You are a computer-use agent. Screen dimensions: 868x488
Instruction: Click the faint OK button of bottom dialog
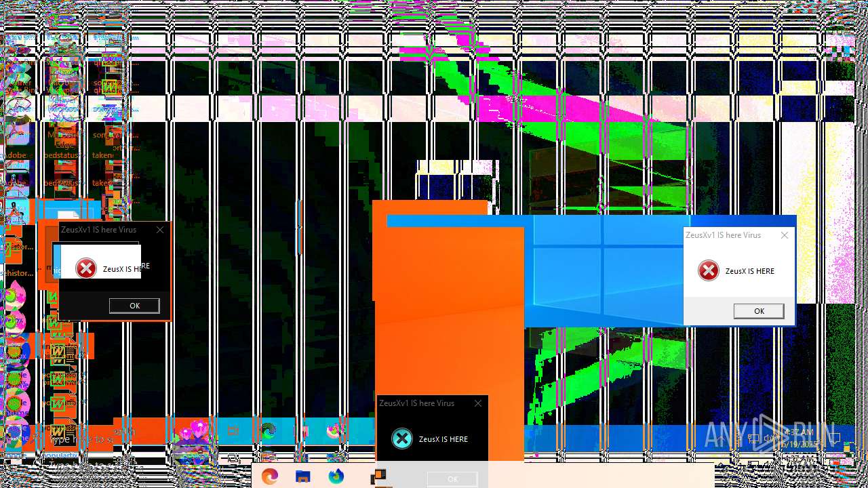452,479
